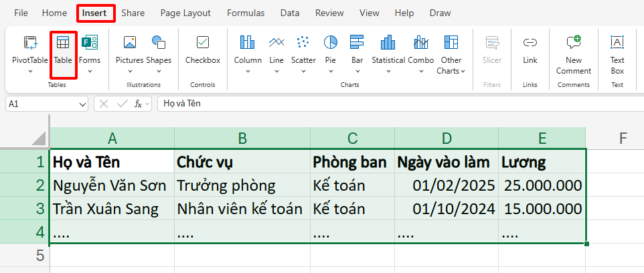The height and width of the screenshot is (273, 644).
Task: Choose the Column chart icon
Action: (248, 43)
